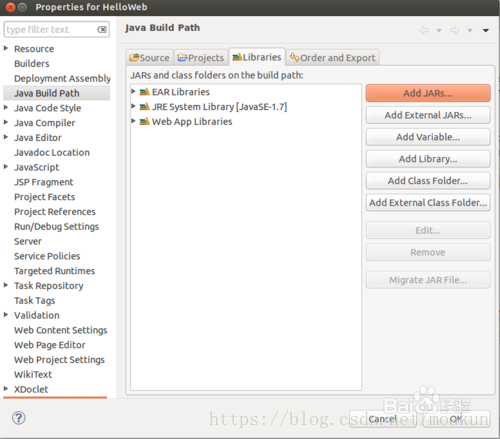
Task: Click the EAR Libraries library icon
Action: (x=144, y=92)
